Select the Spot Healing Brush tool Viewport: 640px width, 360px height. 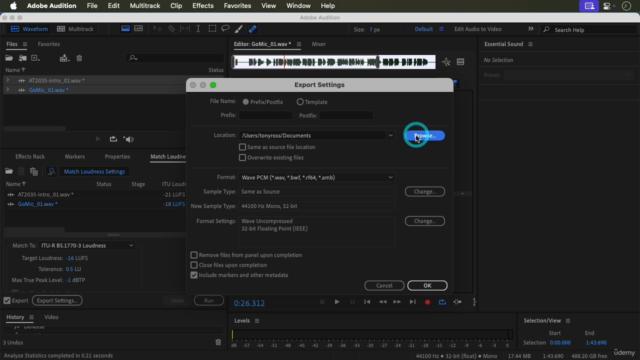(253, 29)
